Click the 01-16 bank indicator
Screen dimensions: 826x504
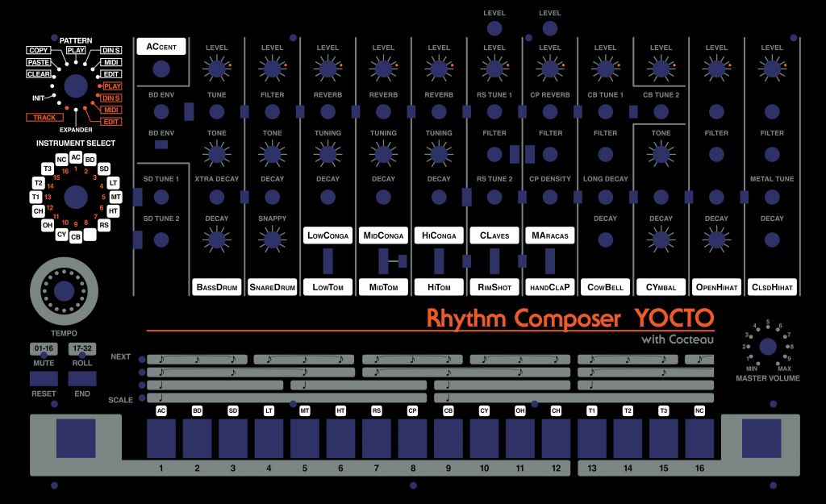44,348
